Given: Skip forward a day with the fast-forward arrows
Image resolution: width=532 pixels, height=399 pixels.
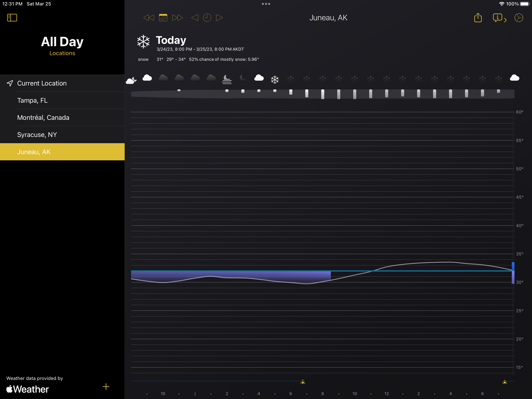Looking at the screenshot, I should coord(177,18).
